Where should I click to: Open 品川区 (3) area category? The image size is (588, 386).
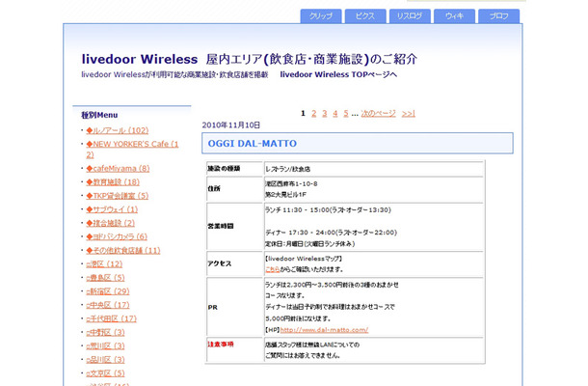click(105, 359)
